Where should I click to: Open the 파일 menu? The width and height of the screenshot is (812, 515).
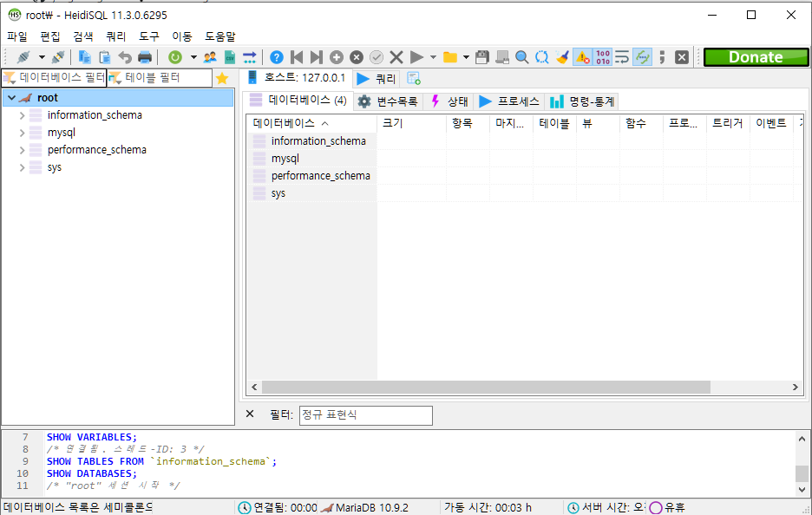(x=17, y=36)
